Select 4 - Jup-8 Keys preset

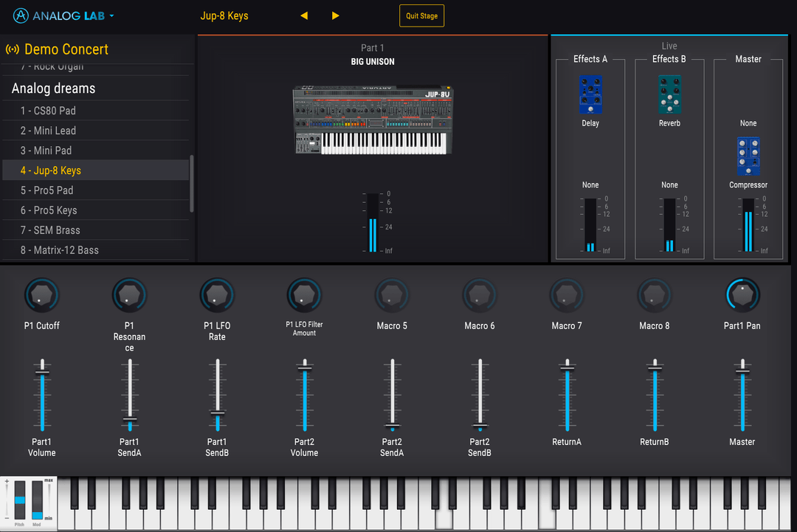click(x=95, y=170)
